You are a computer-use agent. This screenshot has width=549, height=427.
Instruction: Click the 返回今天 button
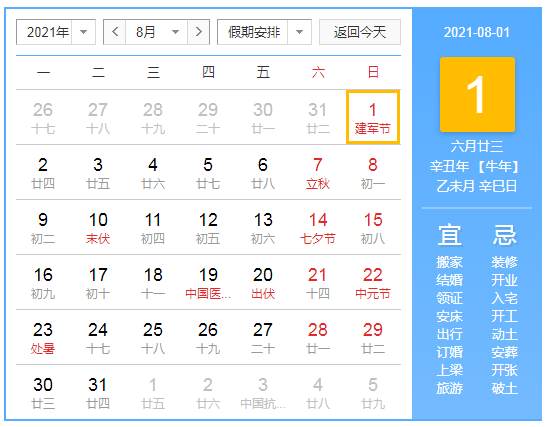tap(360, 32)
